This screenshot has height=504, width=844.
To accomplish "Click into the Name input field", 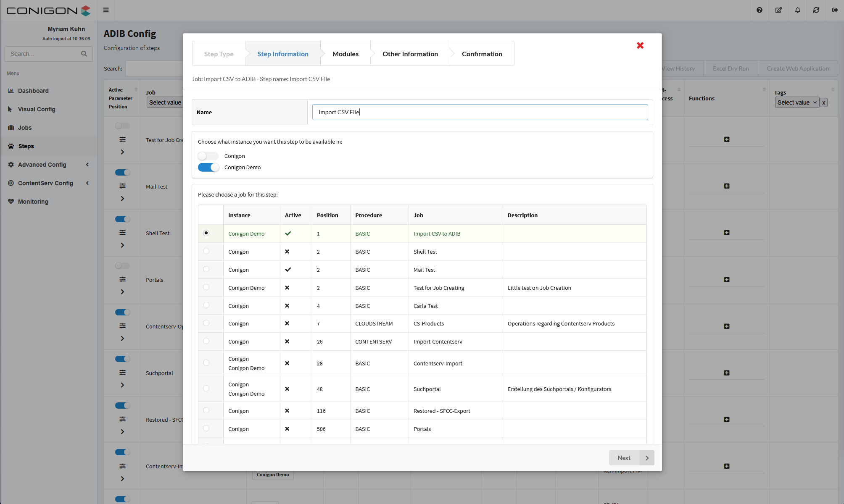I will tap(479, 112).
